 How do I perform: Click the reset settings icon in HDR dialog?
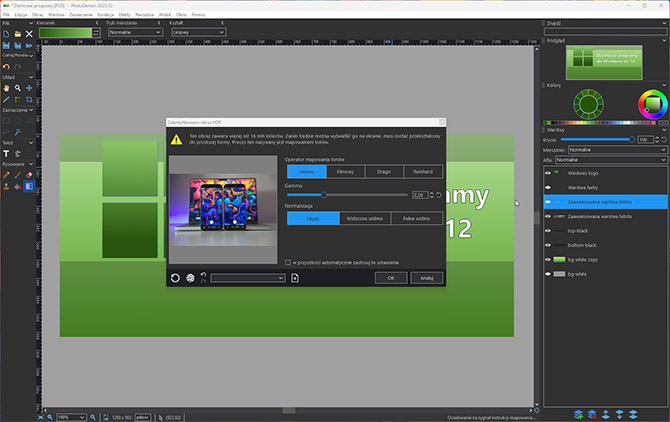tap(176, 278)
